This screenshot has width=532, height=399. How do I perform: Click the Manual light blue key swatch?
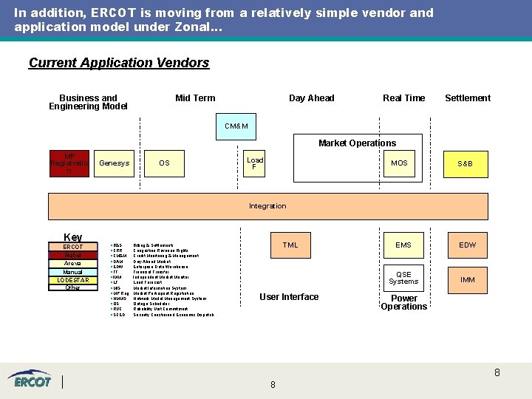tap(73, 272)
